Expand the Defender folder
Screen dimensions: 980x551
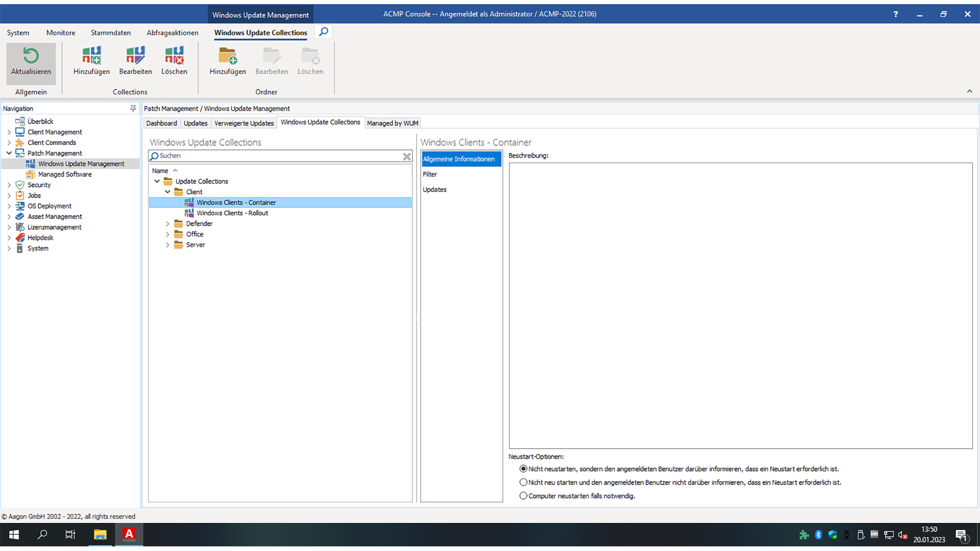[167, 224]
